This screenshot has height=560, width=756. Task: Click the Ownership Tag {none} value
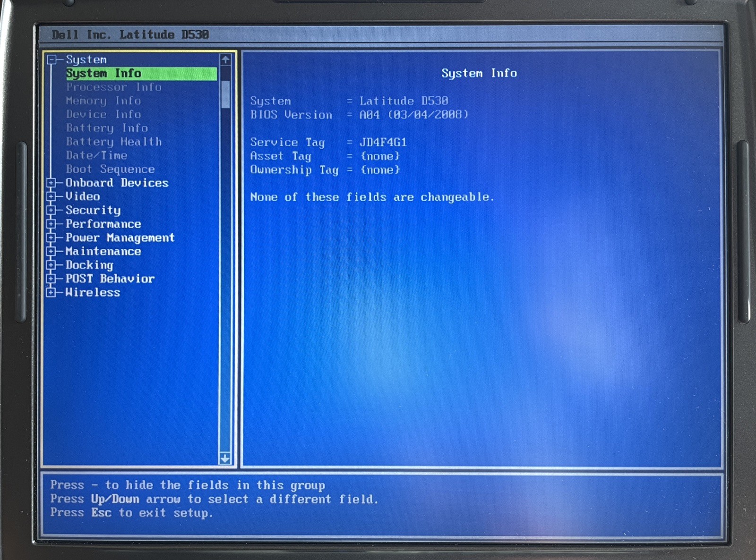click(380, 170)
